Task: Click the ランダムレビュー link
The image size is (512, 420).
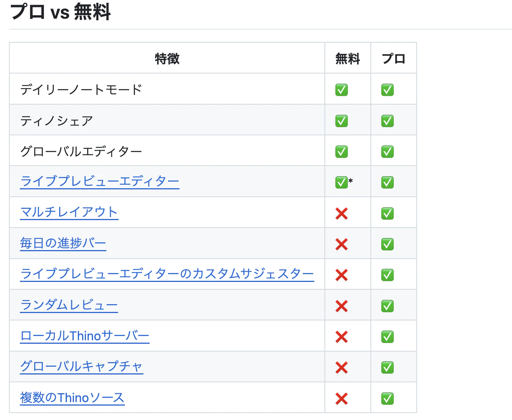Action: [x=69, y=305]
